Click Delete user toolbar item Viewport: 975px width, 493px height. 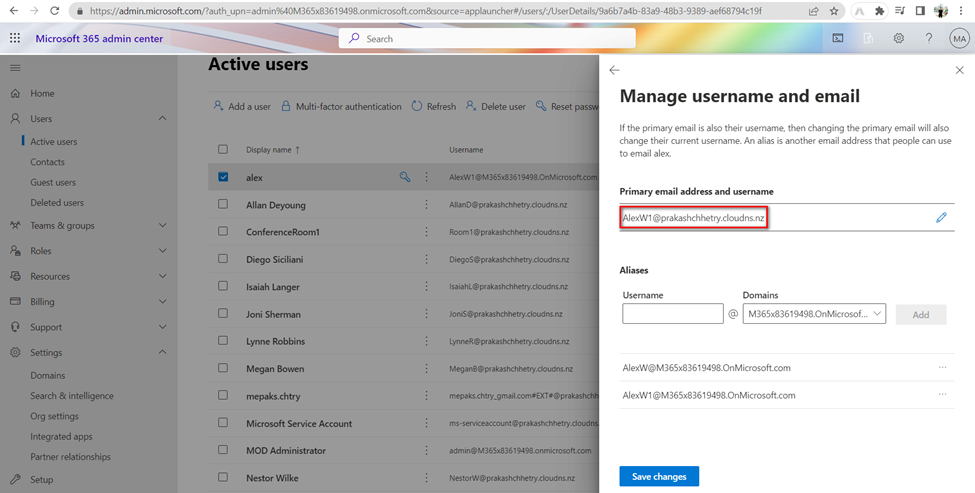[496, 106]
